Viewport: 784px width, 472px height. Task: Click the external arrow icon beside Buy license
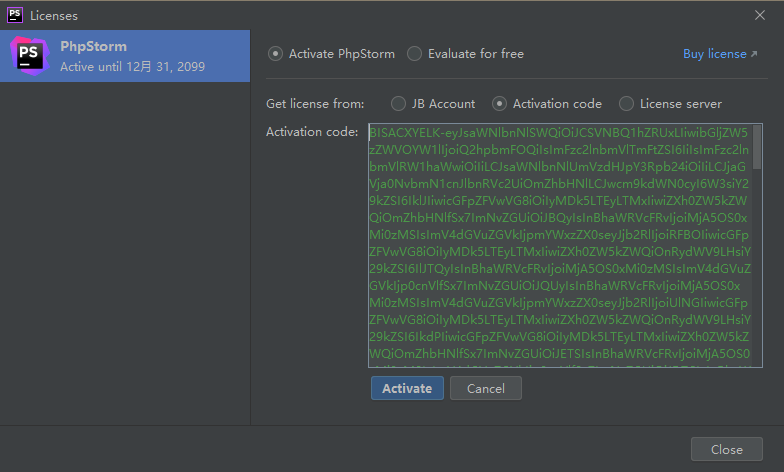(x=754, y=54)
